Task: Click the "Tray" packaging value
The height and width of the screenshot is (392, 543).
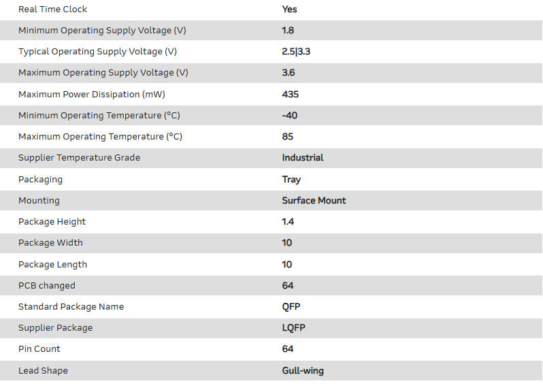Action: click(x=291, y=180)
